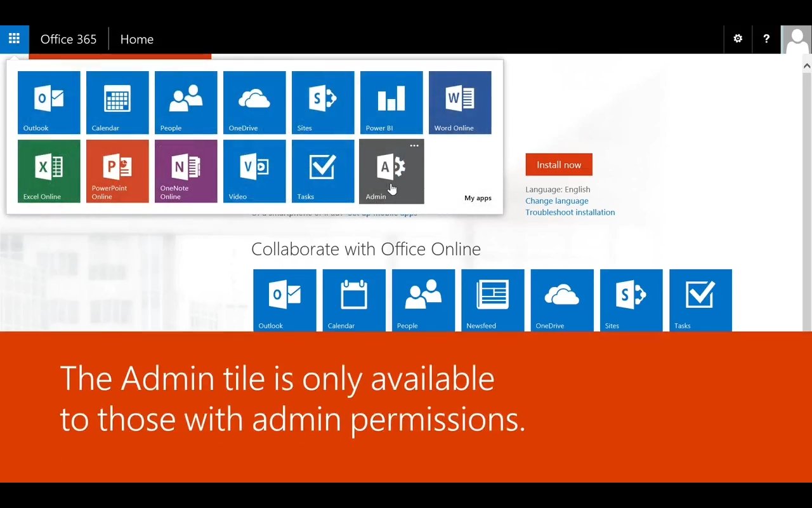Toggle the app launcher waffle menu
Image resolution: width=812 pixels, height=508 pixels.
(x=14, y=39)
